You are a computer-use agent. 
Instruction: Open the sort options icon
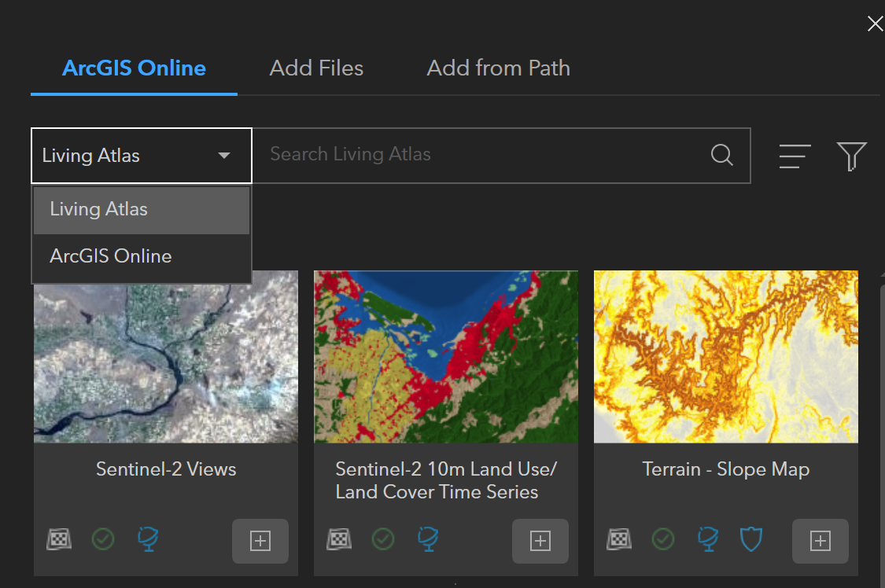pyautogui.click(x=795, y=156)
